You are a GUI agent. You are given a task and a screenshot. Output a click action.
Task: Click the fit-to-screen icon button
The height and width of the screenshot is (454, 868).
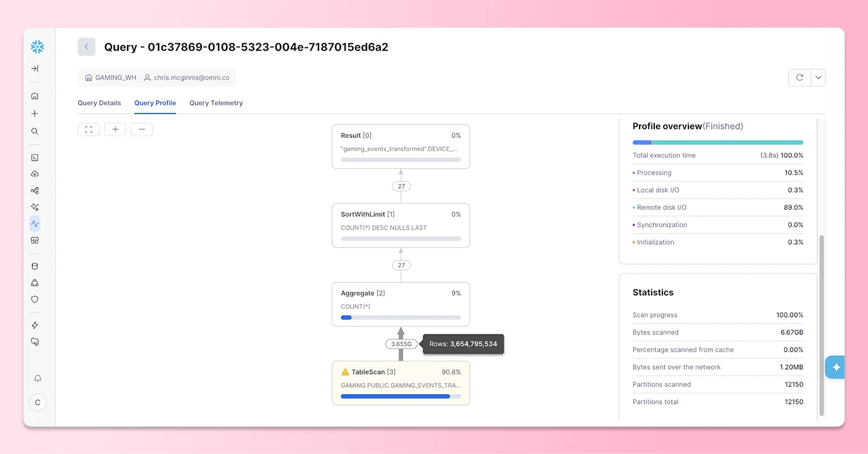point(88,129)
